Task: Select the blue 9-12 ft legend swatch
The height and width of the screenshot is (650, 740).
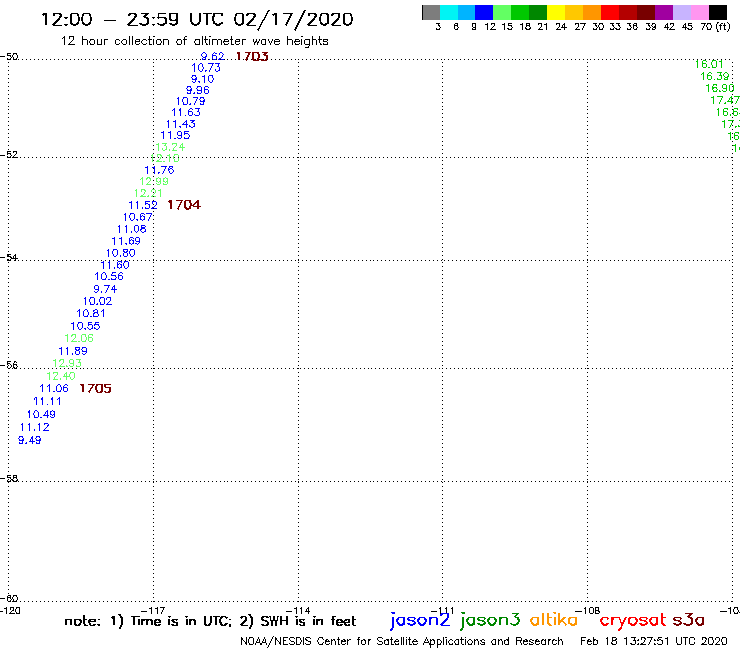Action: (x=484, y=12)
